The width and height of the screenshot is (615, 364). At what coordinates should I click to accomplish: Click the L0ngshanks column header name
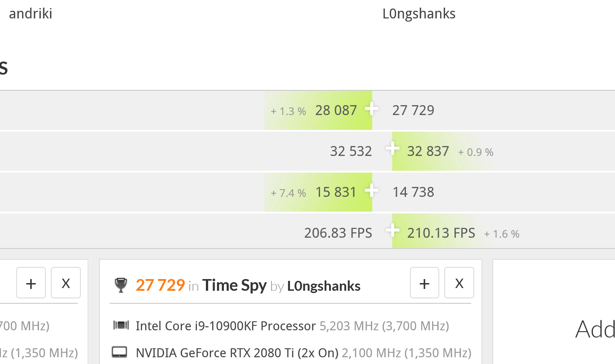[x=419, y=14]
